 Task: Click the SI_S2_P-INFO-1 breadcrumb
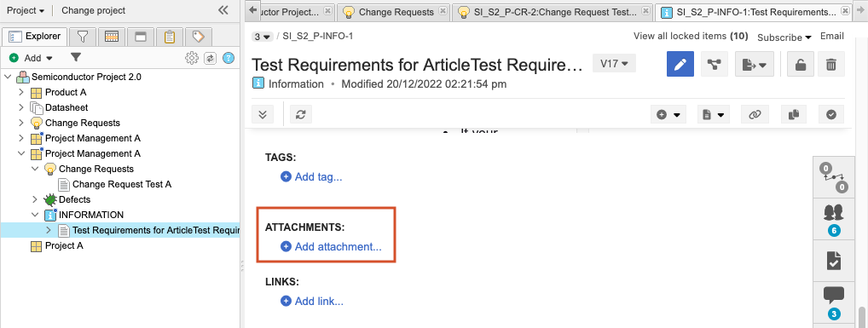(x=318, y=37)
